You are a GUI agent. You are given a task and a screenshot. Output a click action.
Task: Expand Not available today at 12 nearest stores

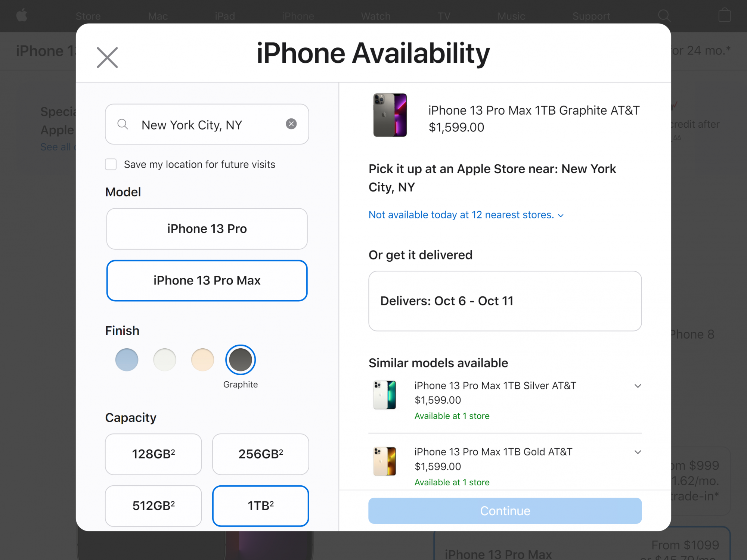tap(466, 215)
